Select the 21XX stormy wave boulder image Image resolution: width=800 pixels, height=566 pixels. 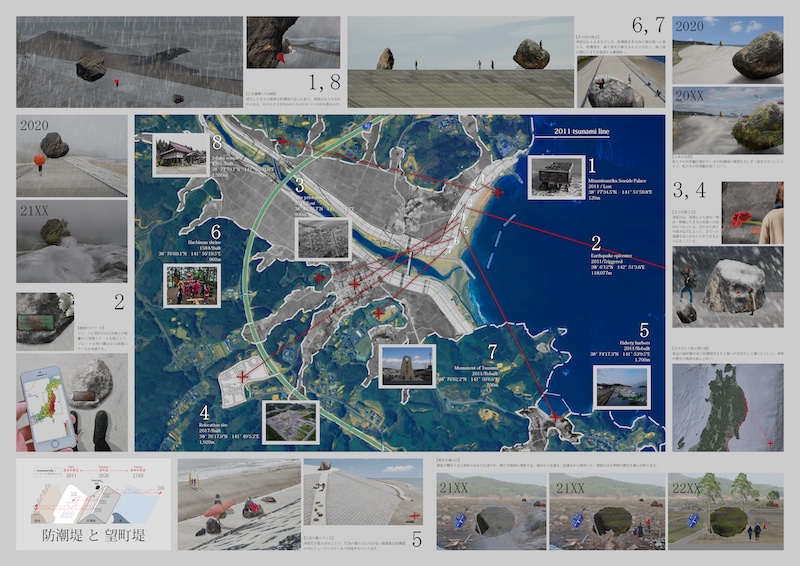click(71, 241)
